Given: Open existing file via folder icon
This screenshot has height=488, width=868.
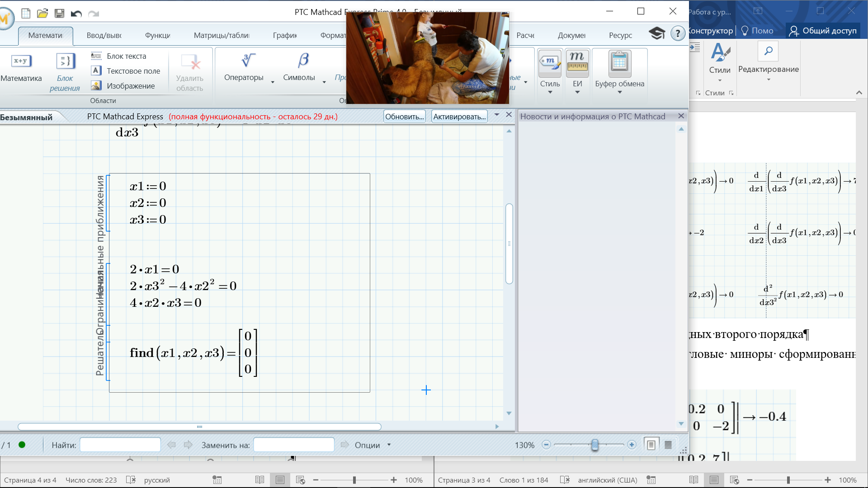Looking at the screenshot, I should [x=42, y=13].
